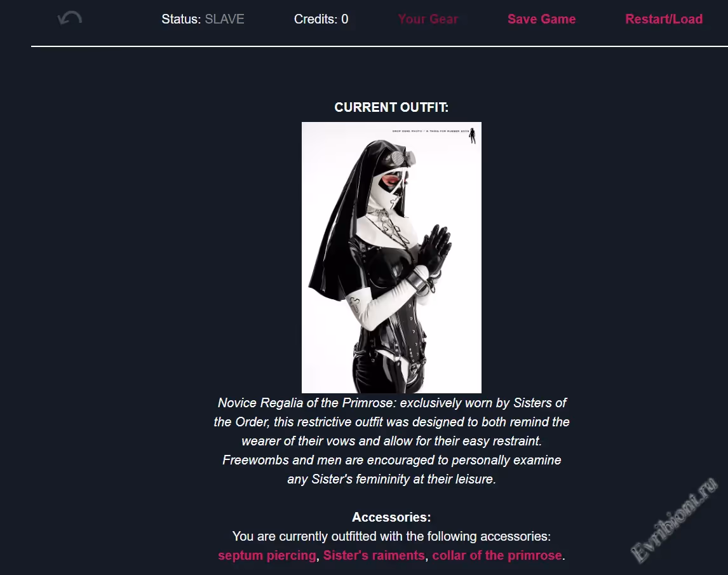Click the current outfit picture

(x=391, y=258)
